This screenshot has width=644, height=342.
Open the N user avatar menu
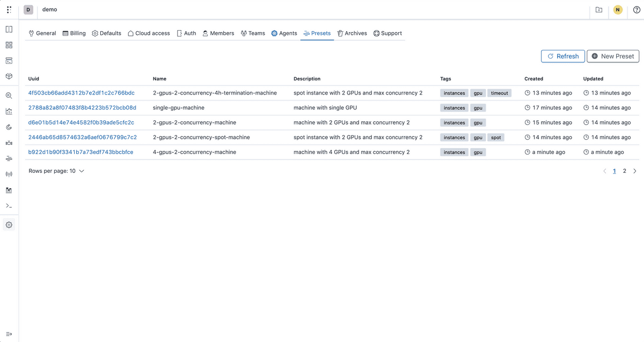[618, 10]
